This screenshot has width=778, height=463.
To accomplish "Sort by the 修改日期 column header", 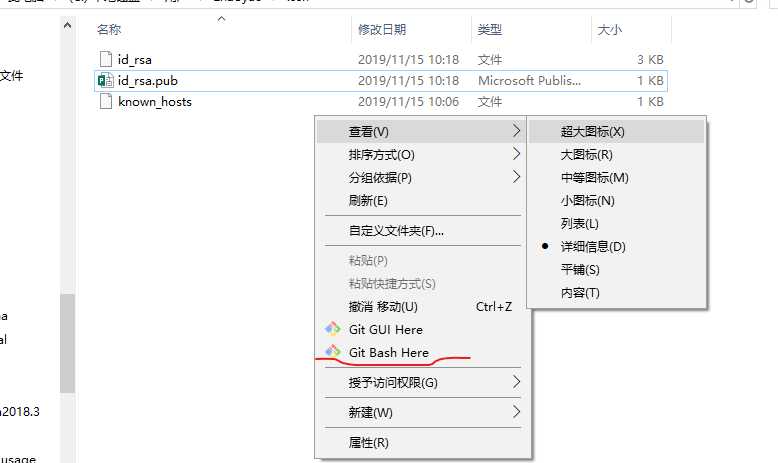I will pos(382,30).
